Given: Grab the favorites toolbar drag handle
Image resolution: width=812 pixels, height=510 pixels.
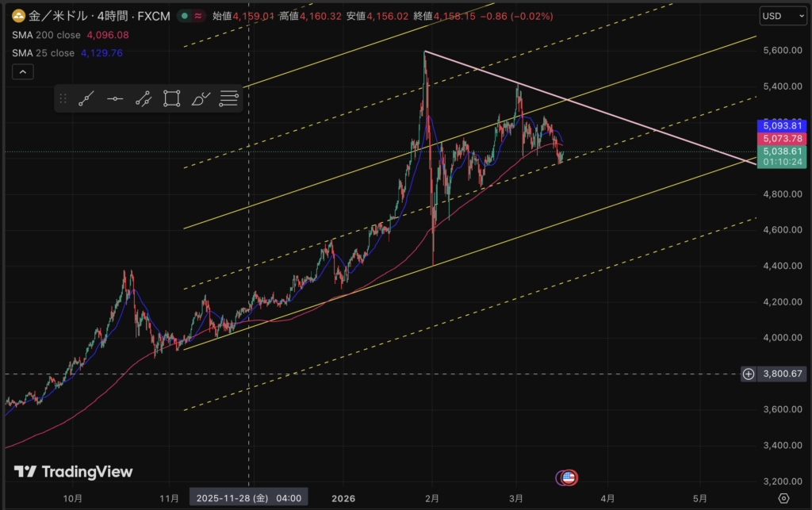Looking at the screenshot, I should [63, 99].
